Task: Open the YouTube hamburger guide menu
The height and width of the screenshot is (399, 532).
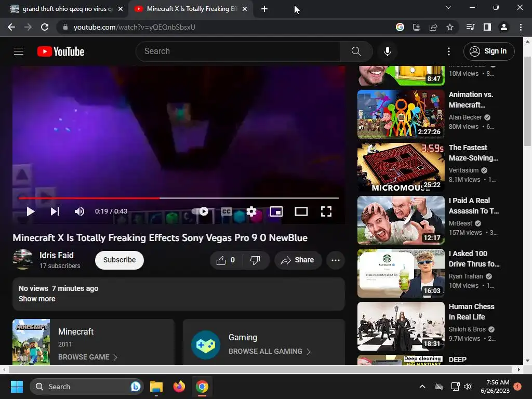Action: [x=19, y=51]
